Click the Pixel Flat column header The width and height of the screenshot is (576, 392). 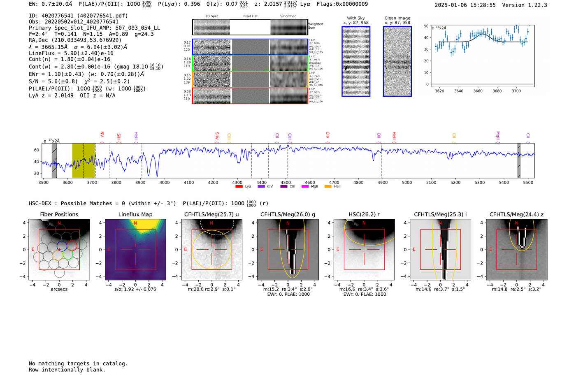tap(250, 16)
